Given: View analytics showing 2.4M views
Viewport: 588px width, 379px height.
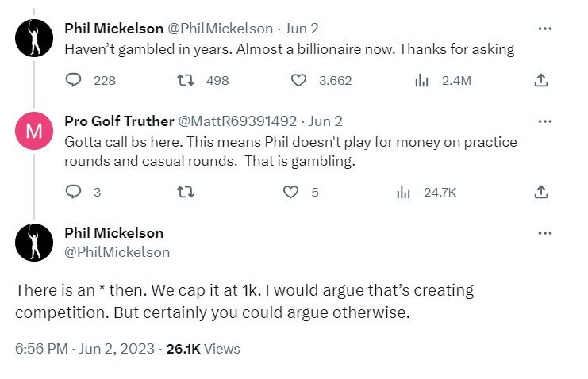Looking at the screenshot, I should [422, 80].
